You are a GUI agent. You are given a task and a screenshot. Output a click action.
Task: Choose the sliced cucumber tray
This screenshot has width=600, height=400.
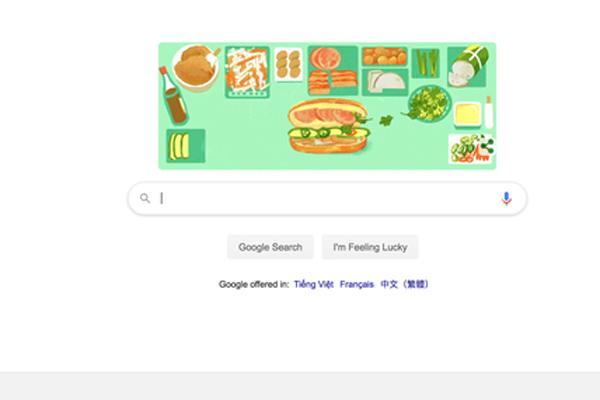tap(186, 146)
